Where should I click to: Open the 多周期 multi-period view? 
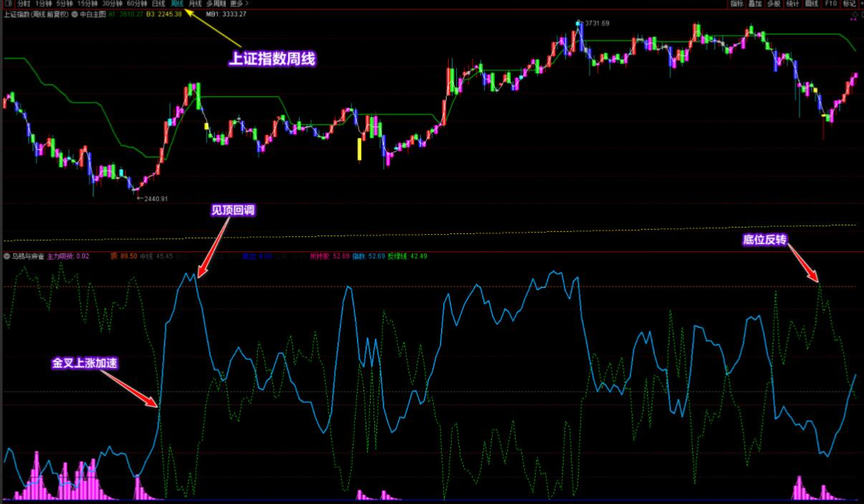point(216,4)
